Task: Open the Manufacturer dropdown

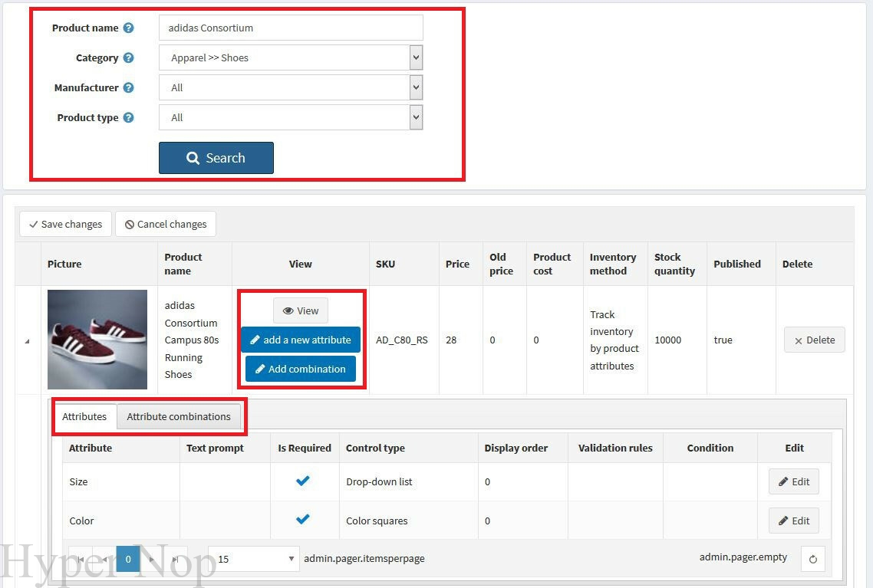Action: [x=291, y=88]
